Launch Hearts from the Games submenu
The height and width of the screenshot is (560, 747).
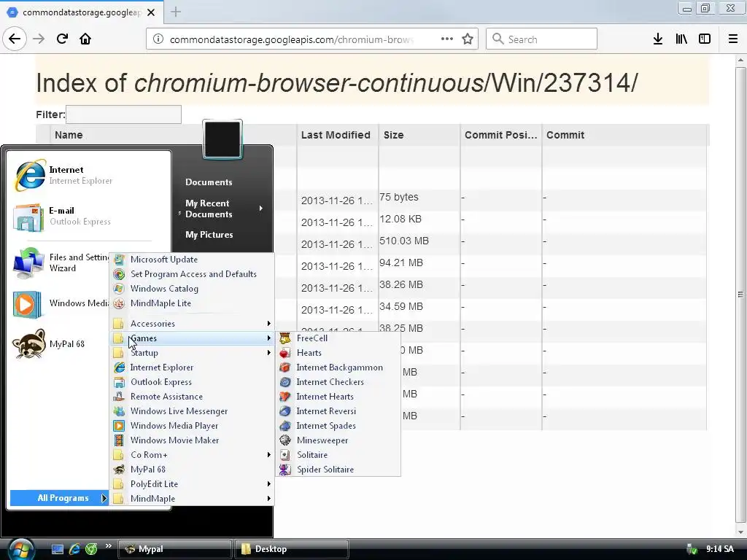click(x=338, y=353)
